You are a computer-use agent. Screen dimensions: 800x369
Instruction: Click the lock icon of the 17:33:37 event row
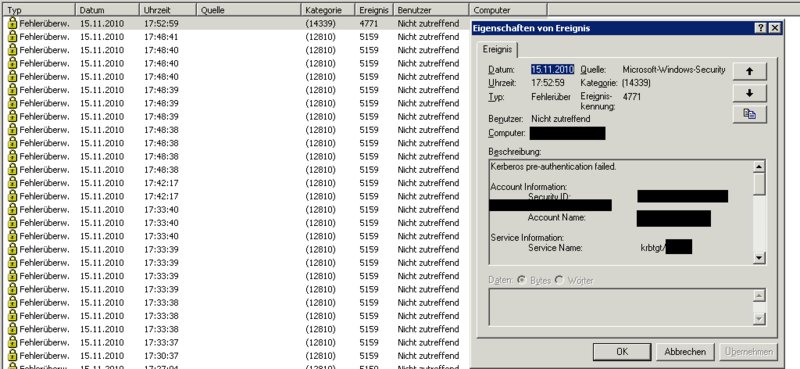[12, 341]
